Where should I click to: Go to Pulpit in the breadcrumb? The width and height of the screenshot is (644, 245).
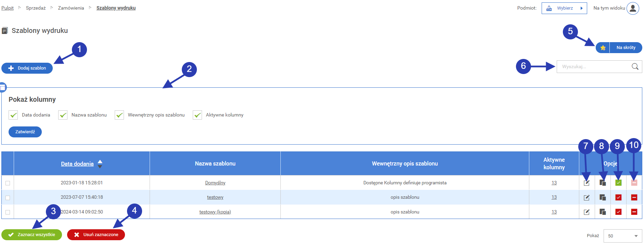pyautogui.click(x=8, y=8)
